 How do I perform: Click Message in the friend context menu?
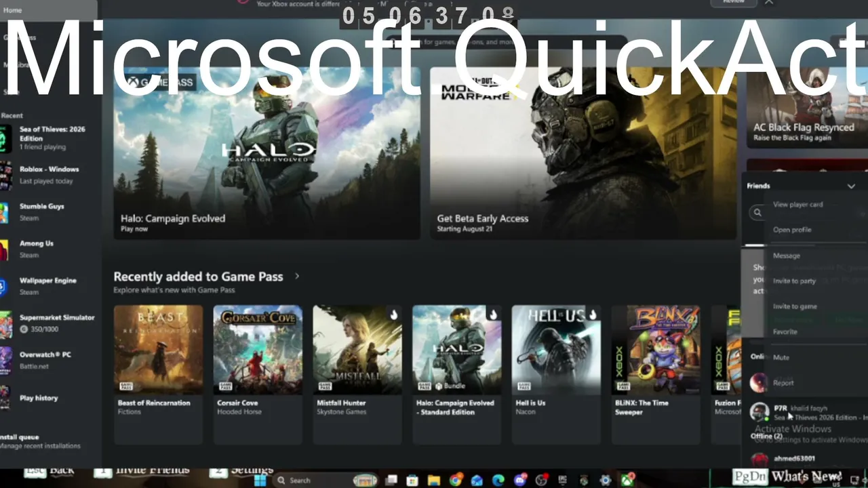(787, 256)
